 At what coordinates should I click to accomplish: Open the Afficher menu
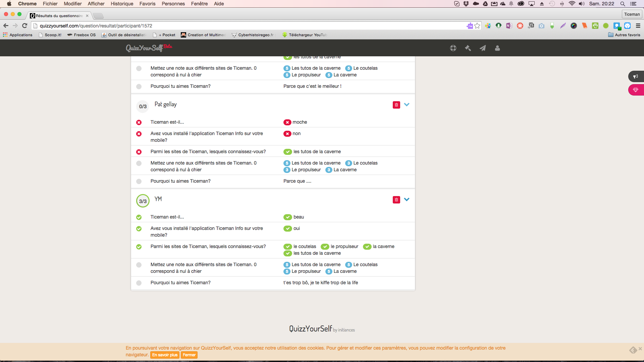click(96, 4)
